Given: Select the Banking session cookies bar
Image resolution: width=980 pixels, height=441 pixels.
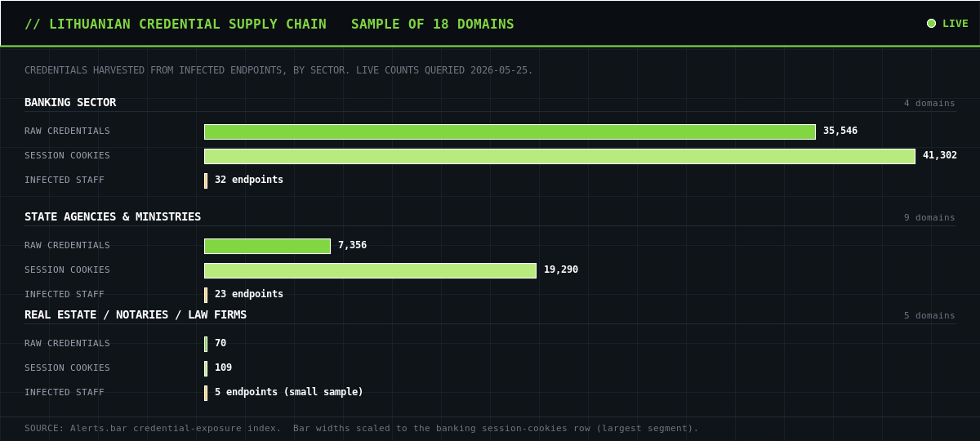Looking at the screenshot, I should click(x=559, y=156).
